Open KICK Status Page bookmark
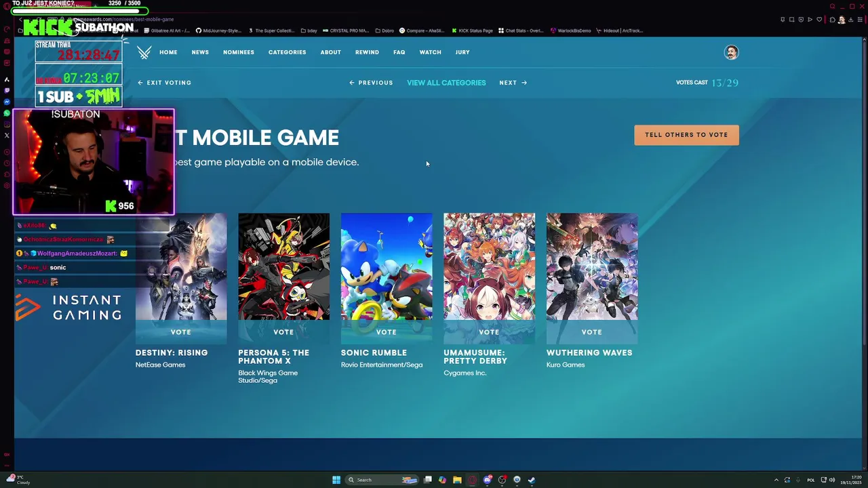Viewport: 868px width, 488px height. point(472,30)
